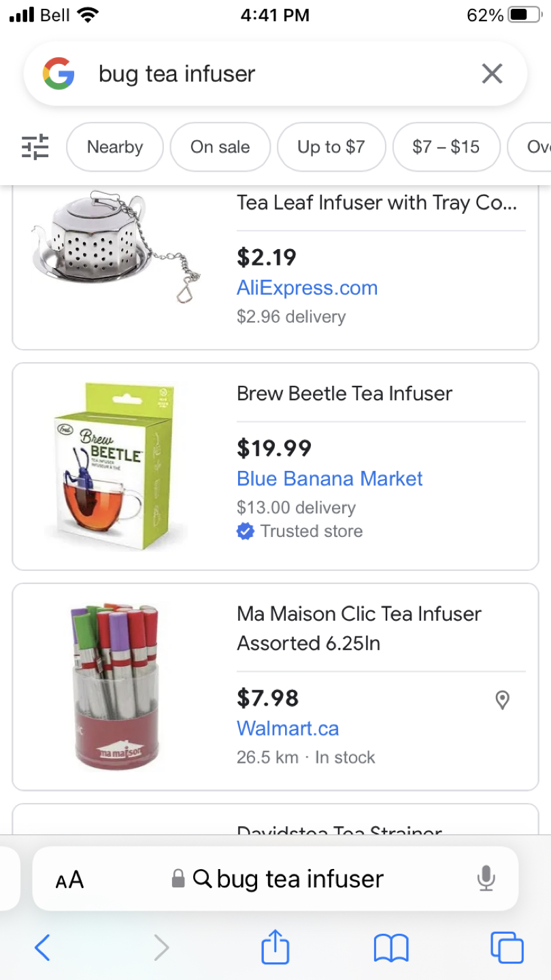Open the Walmart.ca link
The image size is (551, 980).
click(287, 728)
